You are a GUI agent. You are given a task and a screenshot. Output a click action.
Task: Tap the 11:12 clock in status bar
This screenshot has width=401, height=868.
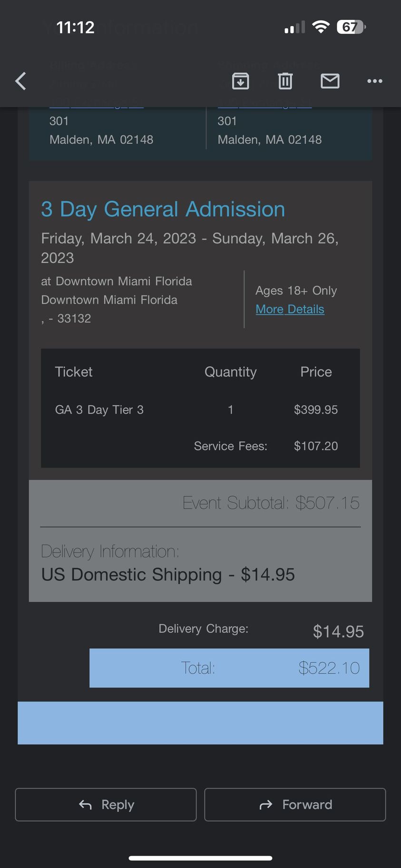coord(75,28)
